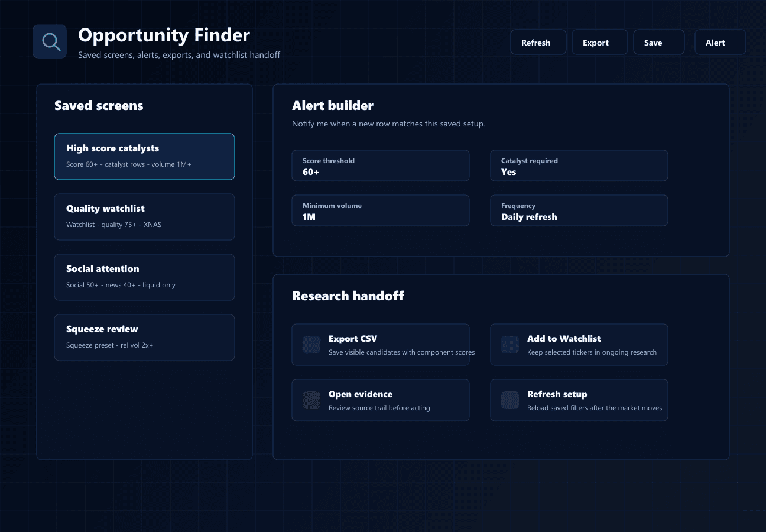The width and height of the screenshot is (766, 532).
Task: Click "Keep selected tickers in ongoing research" text
Action: tap(592, 352)
